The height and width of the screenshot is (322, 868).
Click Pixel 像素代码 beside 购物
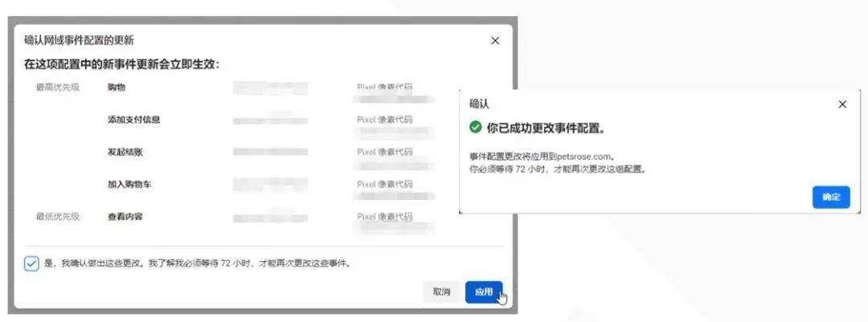[x=384, y=88]
